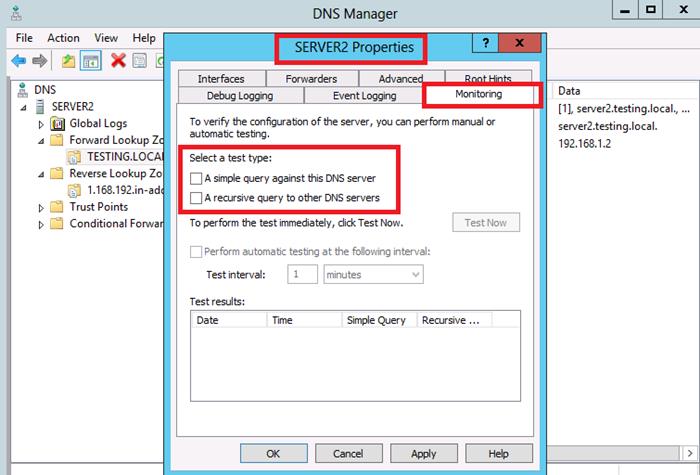Click the Test Now button

[486, 222]
